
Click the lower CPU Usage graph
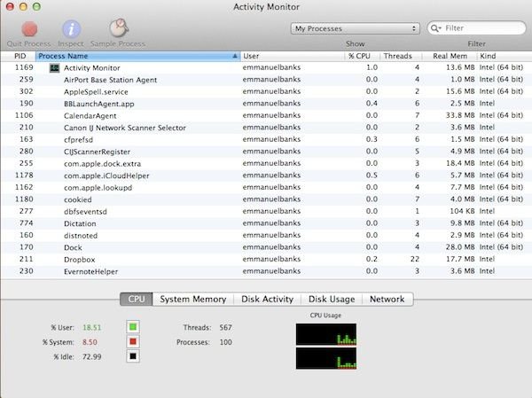326,358
